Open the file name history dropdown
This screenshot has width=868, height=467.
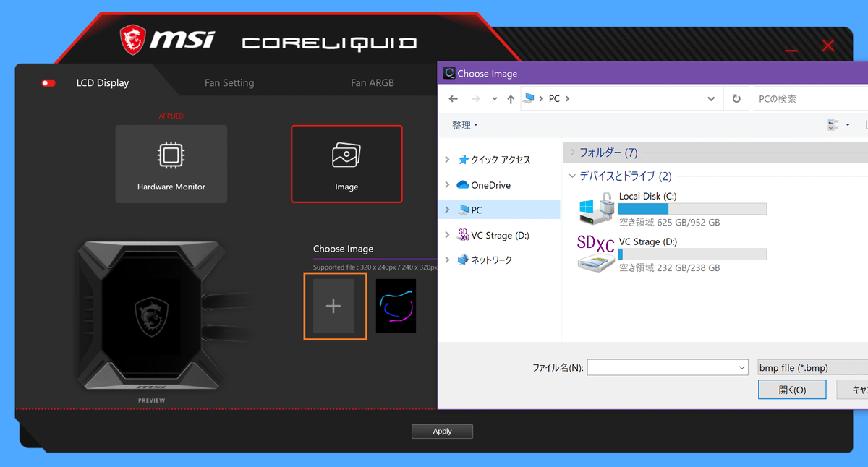click(742, 368)
